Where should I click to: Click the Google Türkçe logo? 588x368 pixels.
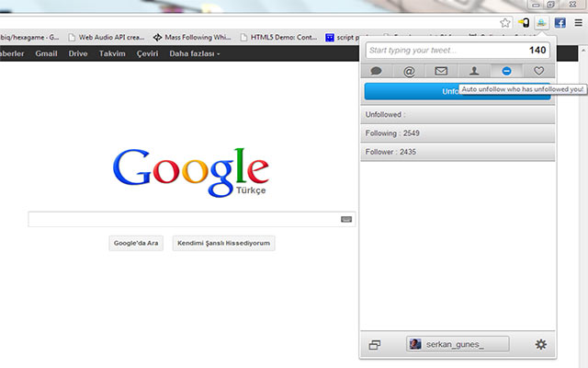[191, 172]
